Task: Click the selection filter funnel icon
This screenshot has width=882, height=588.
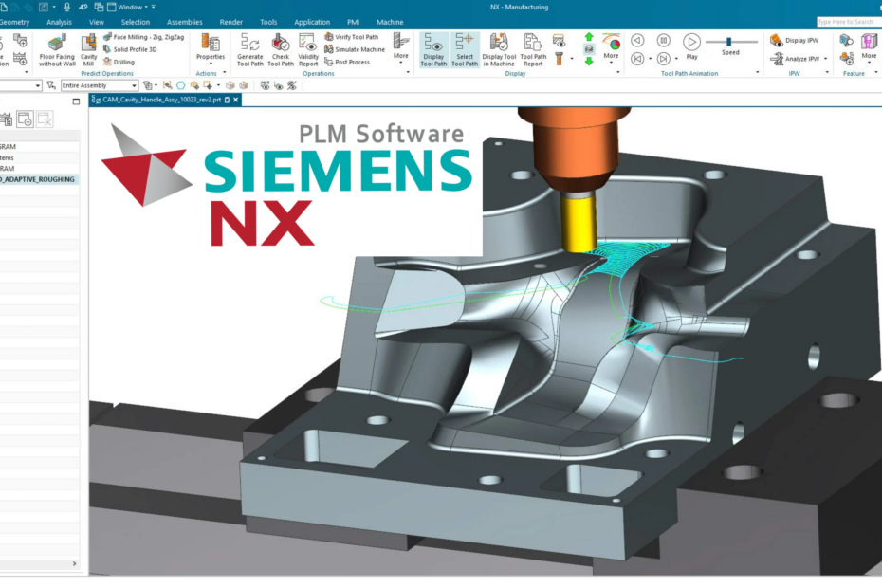Action: [x=51, y=85]
